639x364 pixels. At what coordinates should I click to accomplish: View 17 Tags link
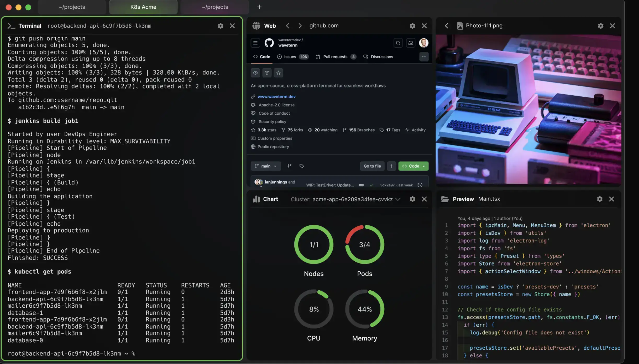pos(390,130)
